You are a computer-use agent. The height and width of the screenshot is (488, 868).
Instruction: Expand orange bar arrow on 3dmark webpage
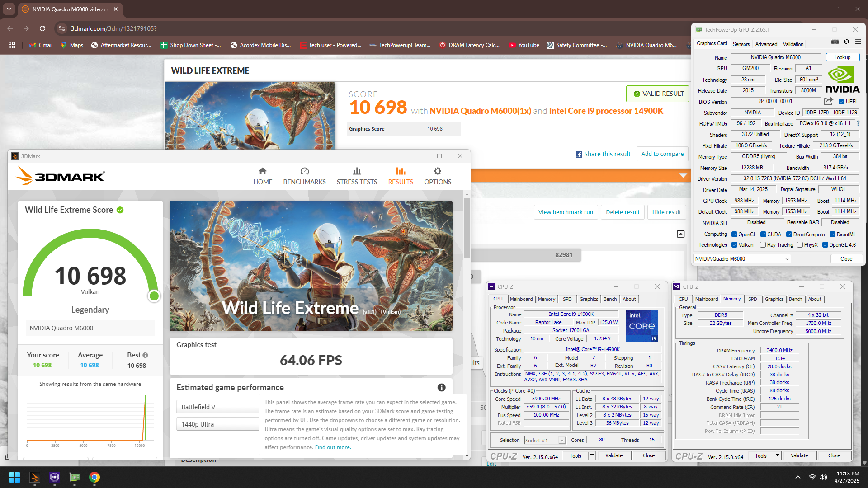pos(683,175)
